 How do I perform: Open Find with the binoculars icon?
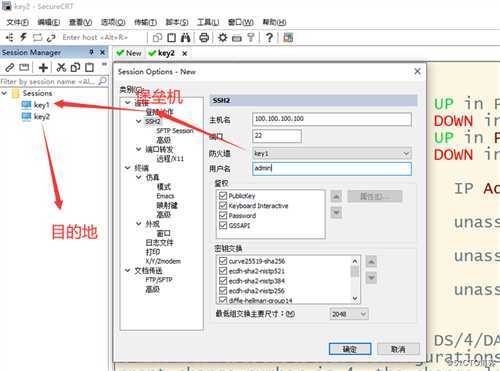coord(185,38)
